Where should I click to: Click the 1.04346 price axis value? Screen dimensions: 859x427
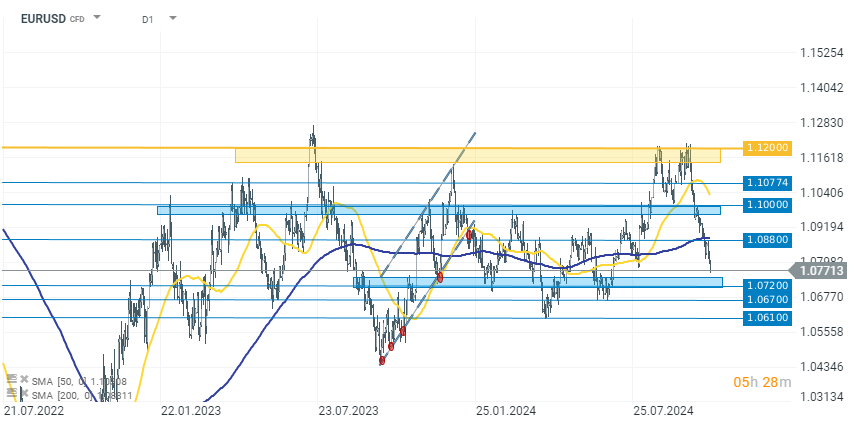tap(822, 366)
